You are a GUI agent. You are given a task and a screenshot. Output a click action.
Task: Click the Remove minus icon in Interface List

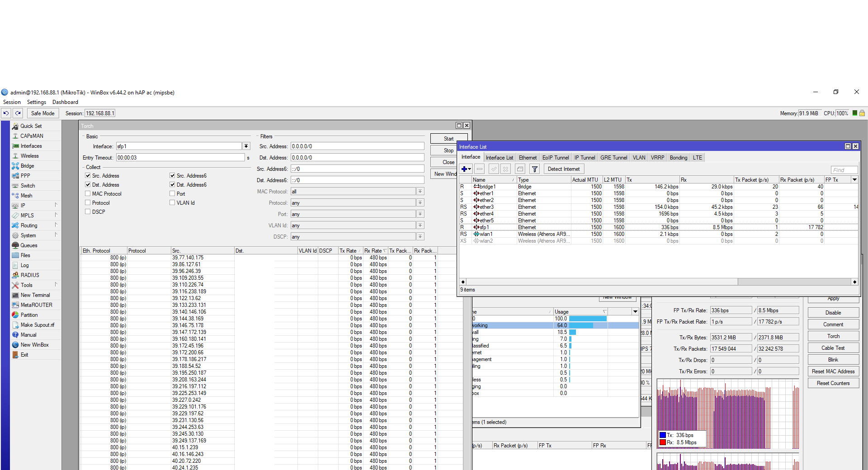480,169
